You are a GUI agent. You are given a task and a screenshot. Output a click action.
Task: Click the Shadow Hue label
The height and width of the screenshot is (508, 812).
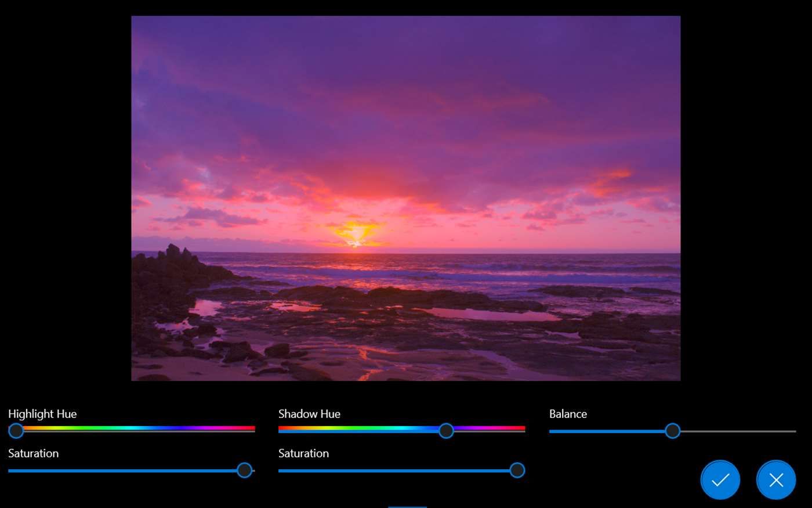(x=309, y=414)
